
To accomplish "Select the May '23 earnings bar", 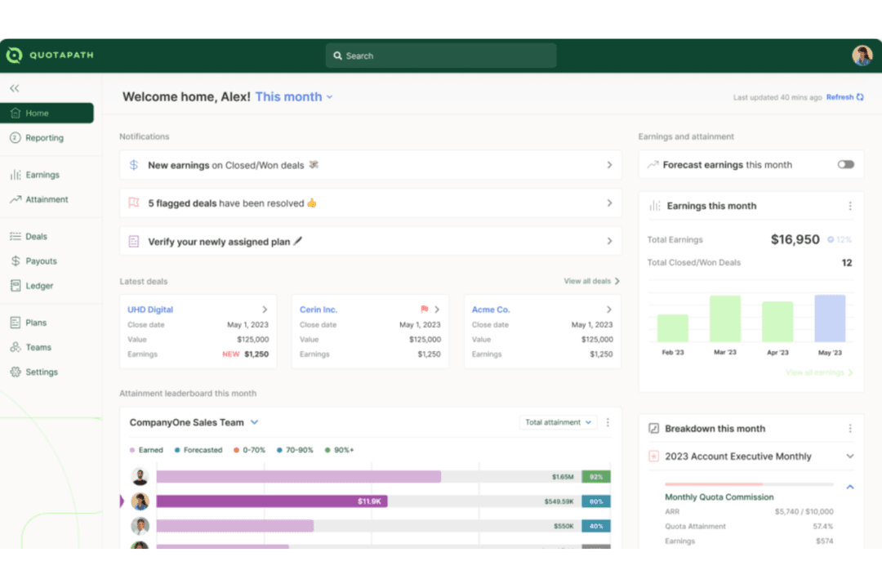I will [830, 318].
